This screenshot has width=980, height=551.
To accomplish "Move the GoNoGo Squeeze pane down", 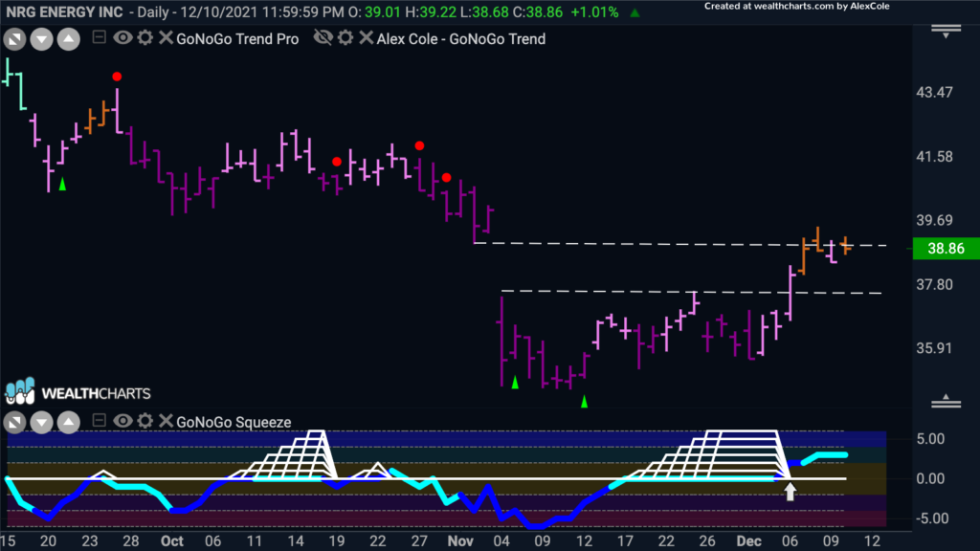I will pyautogui.click(x=41, y=422).
